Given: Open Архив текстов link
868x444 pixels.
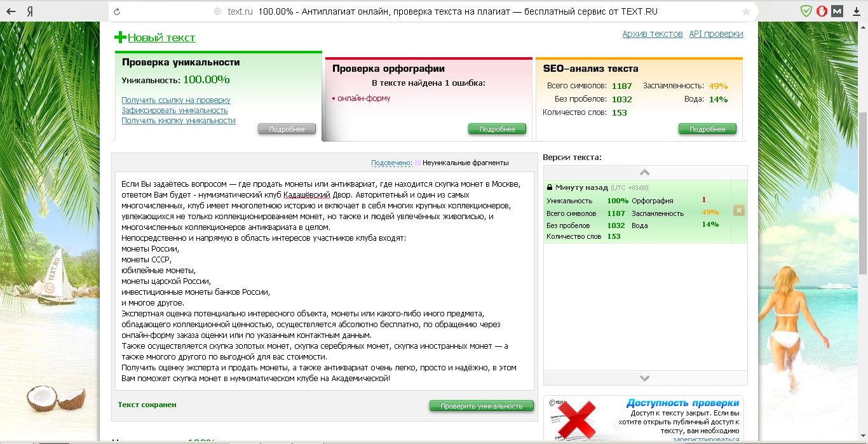Looking at the screenshot, I should 653,34.
